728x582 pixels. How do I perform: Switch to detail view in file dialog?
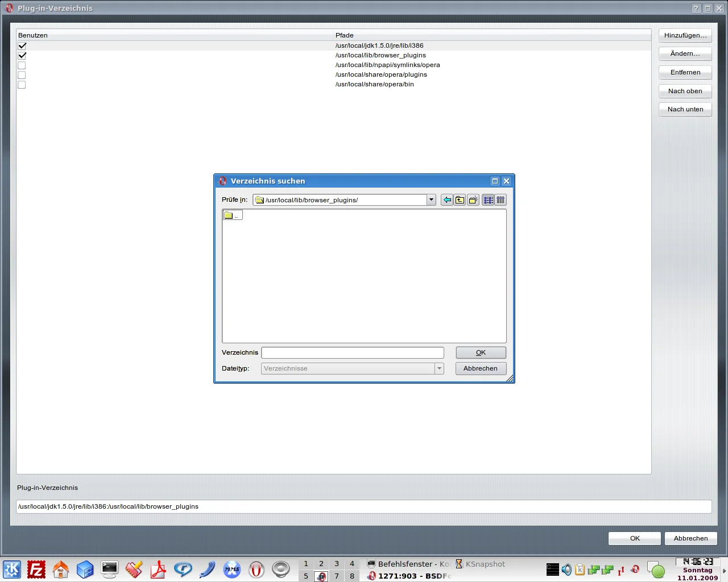(500, 200)
